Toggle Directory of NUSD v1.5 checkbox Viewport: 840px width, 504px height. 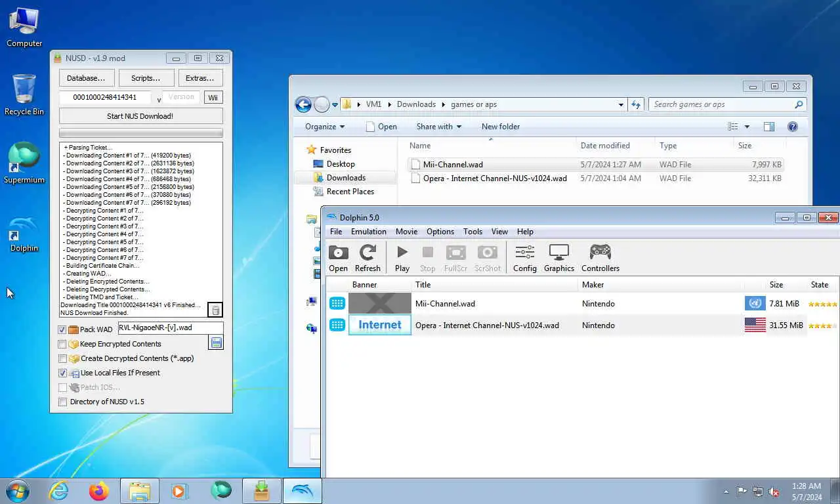[62, 402]
